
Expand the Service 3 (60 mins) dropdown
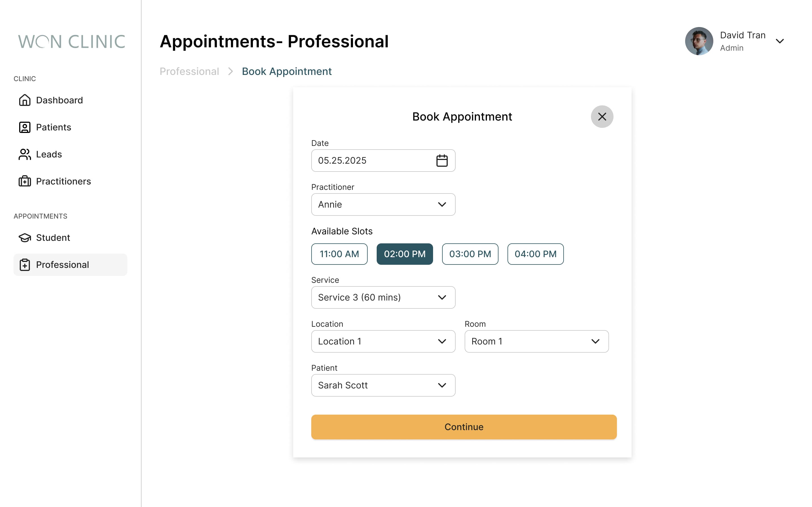tap(383, 297)
